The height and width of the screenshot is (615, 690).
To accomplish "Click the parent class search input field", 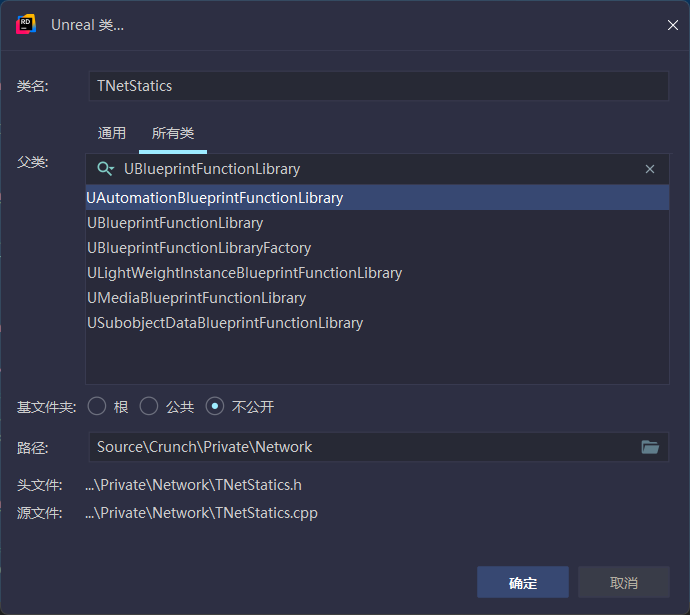I will pyautogui.click(x=378, y=169).
